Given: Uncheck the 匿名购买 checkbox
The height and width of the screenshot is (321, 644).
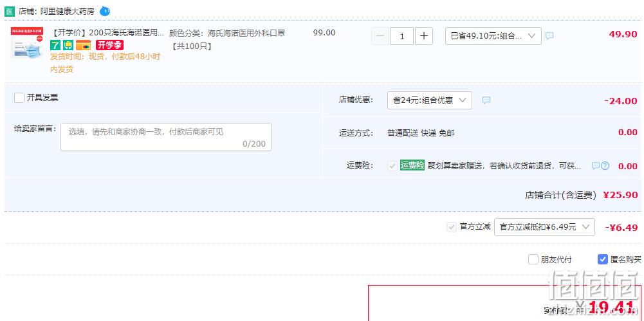Looking at the screenshot, I should tap(603, 259).
